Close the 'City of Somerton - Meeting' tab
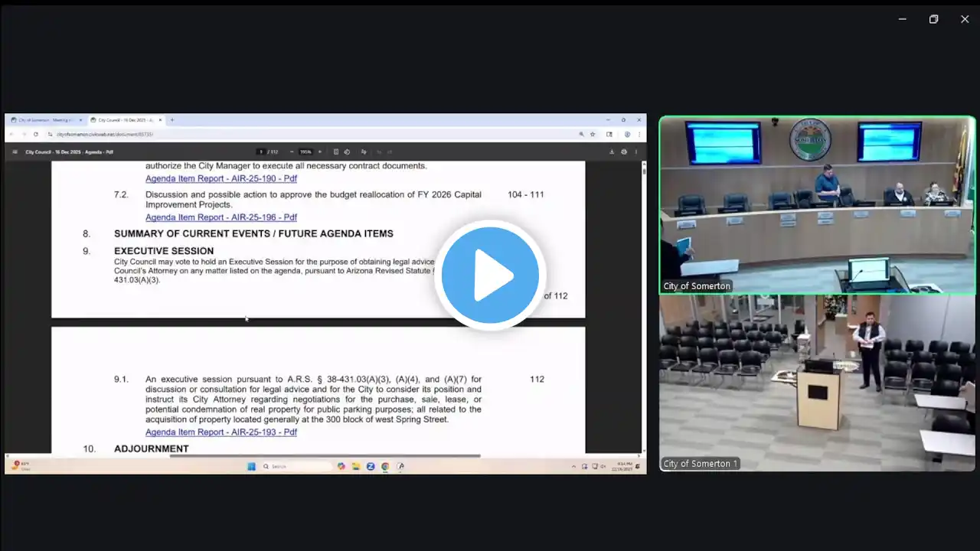This screenshot has width=980, height=551. [80, 120]
